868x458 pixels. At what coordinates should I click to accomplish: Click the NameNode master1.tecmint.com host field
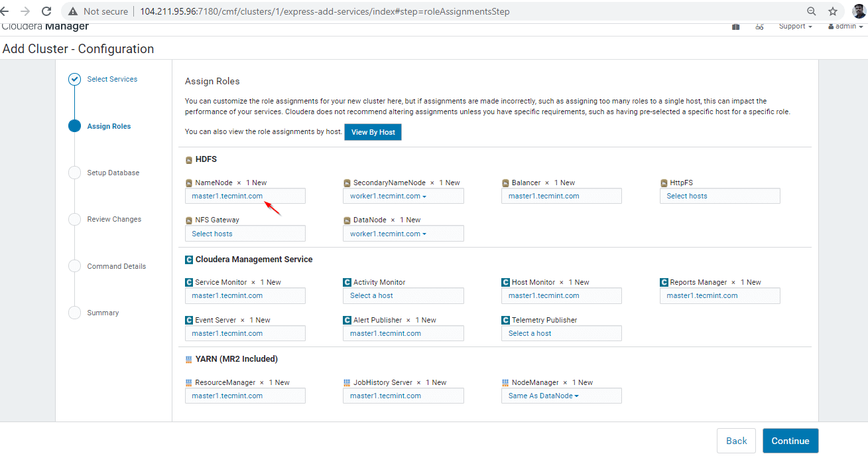click(245, 196)
